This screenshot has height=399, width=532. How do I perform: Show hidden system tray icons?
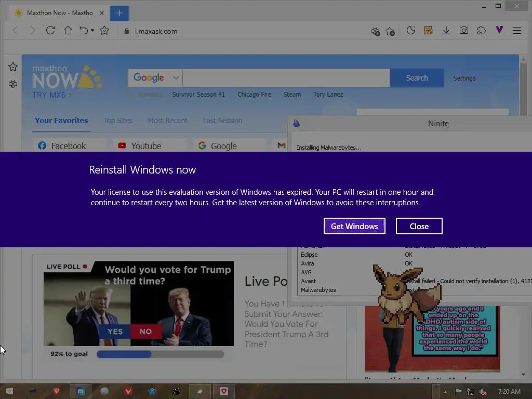445,392
